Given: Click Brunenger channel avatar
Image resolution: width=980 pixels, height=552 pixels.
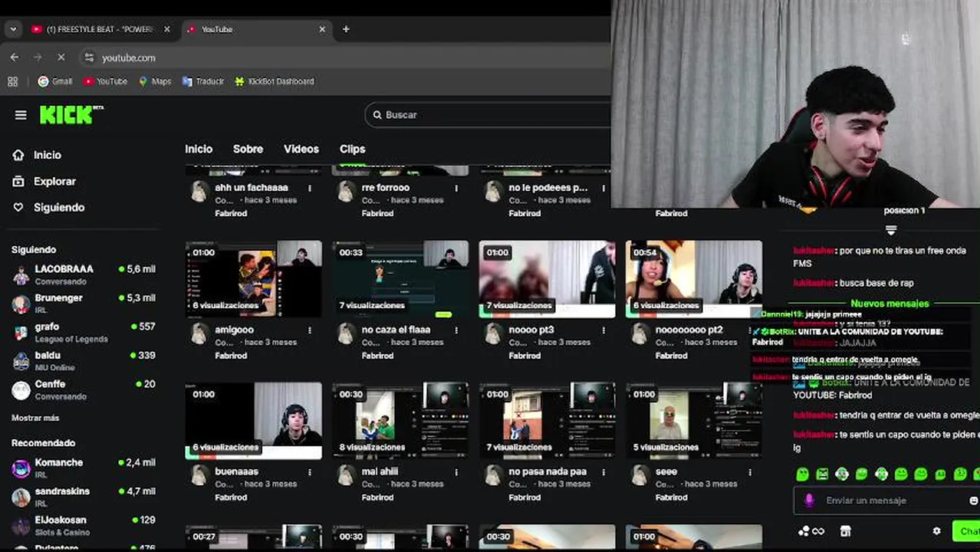Looking at the screenshot, I should click(x=21, y=304).
